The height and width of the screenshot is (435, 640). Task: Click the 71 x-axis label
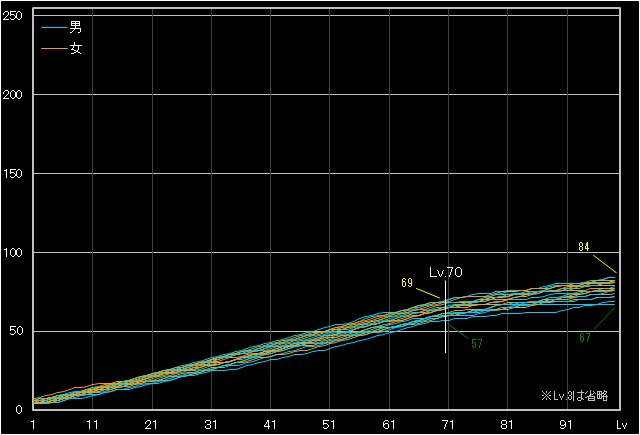(448, 425)
